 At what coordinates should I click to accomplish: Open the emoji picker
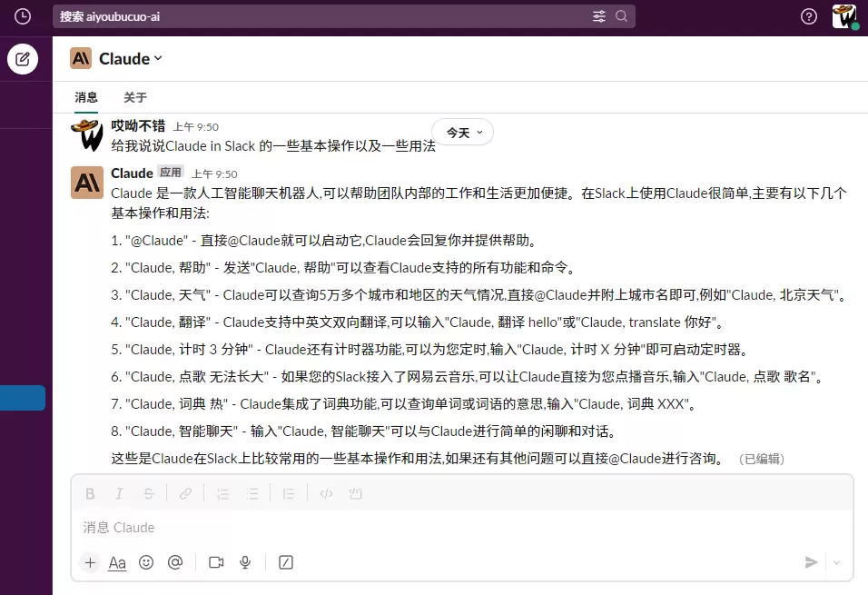[146, 563]
